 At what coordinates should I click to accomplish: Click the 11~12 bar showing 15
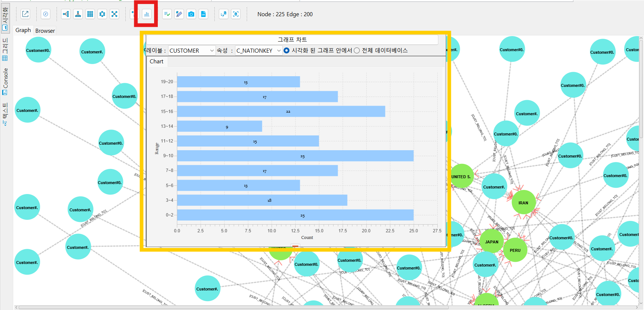coord(248,141)
